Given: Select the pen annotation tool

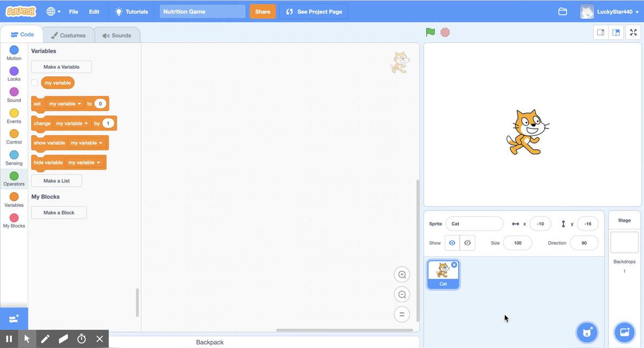Looking at the screenshot, I should click(x=45, y=339).
